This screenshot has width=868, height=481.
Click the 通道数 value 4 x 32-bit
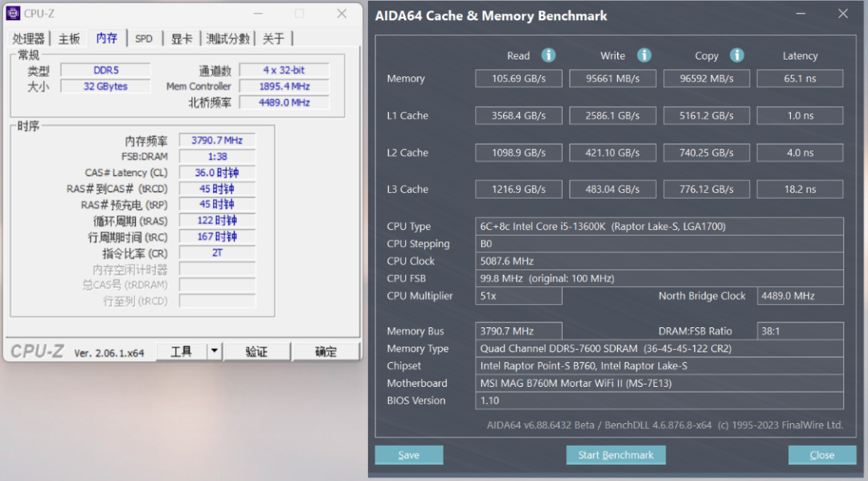click(x=284, y=70)
